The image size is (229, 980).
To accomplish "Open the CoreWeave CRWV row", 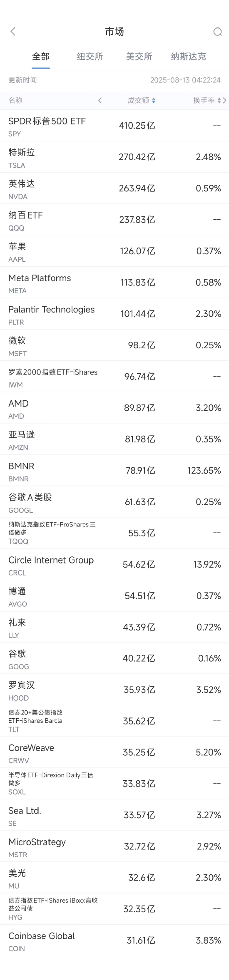I will click(x=114, y=752).
